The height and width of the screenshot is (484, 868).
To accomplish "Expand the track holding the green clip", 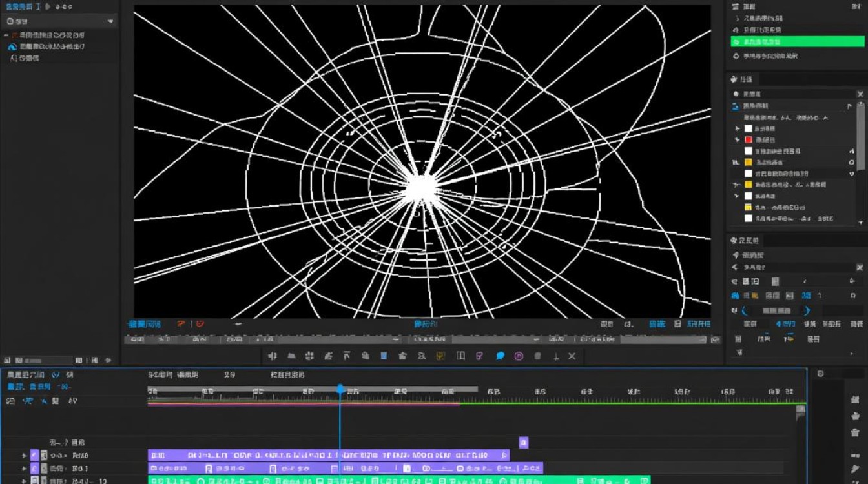I will coord(25,481).
